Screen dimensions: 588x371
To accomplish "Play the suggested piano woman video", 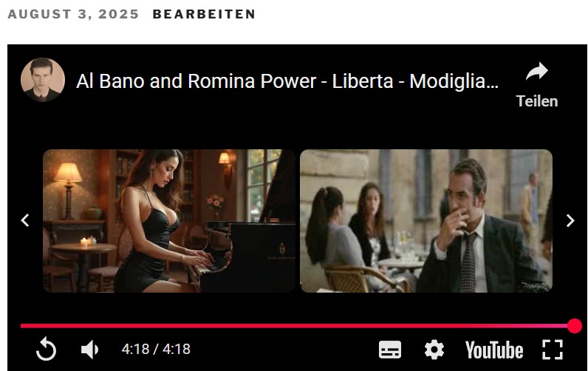I will pos(169,221).
